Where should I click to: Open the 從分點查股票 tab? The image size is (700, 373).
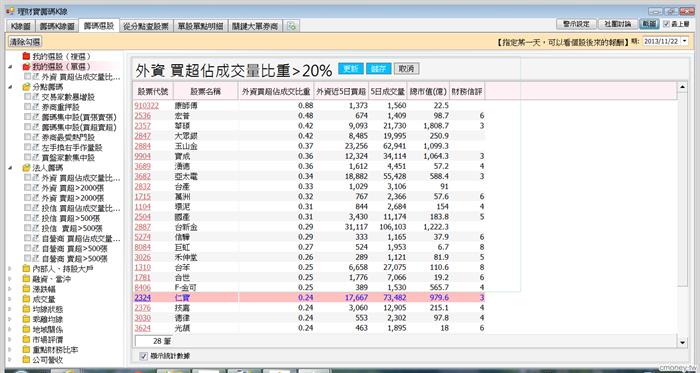[x=146, y=26]
